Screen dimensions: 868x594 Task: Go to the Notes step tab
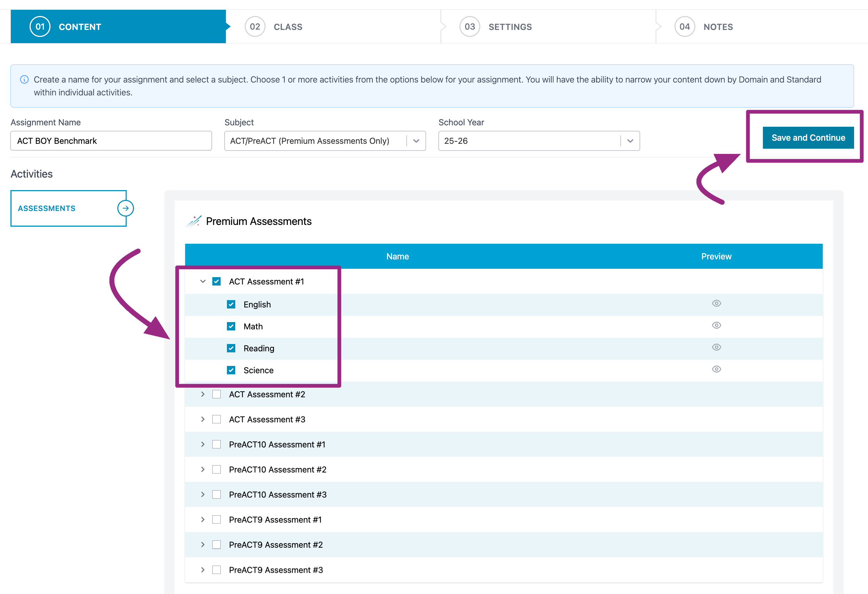[762, 26]
